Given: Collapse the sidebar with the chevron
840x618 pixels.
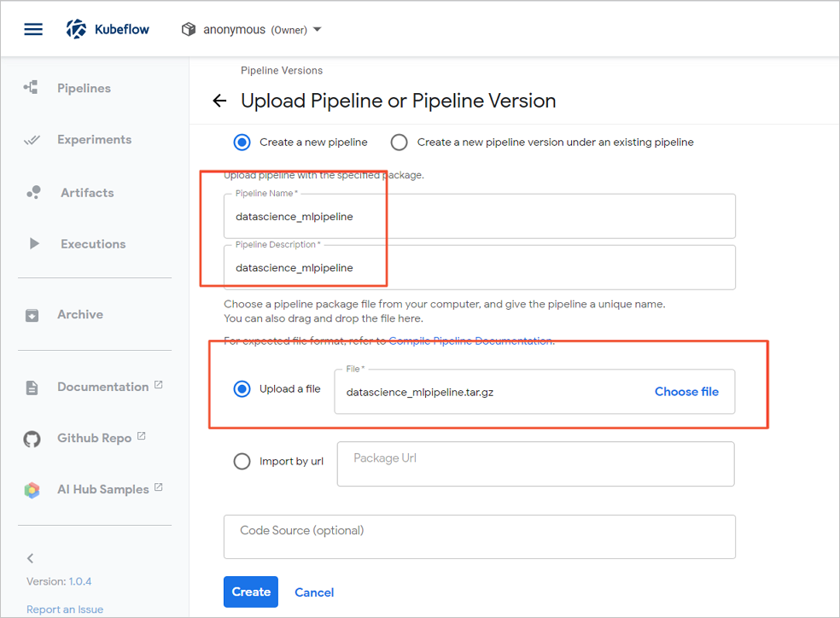Looking at the screenshot, I should point(31,558).
